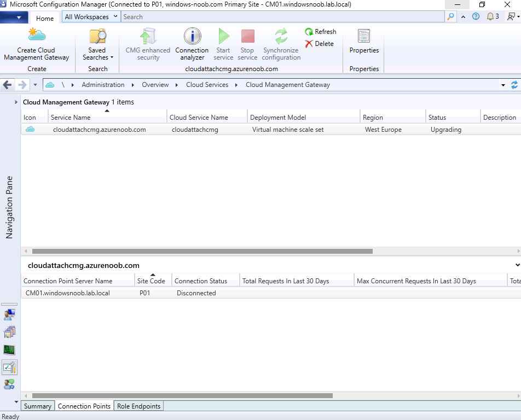This screenshot has height=420, width=521.
Task: Expand the address bar dropdown
Action: [503, 85]
